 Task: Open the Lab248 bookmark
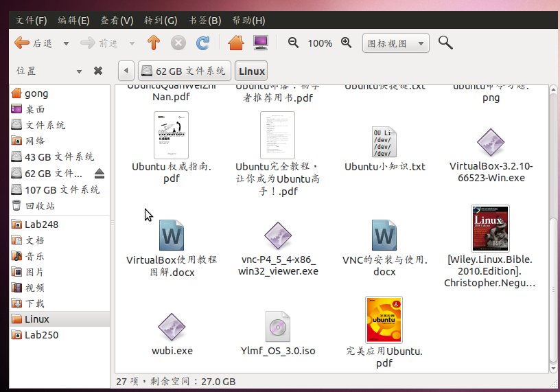(x=60, y=224)
